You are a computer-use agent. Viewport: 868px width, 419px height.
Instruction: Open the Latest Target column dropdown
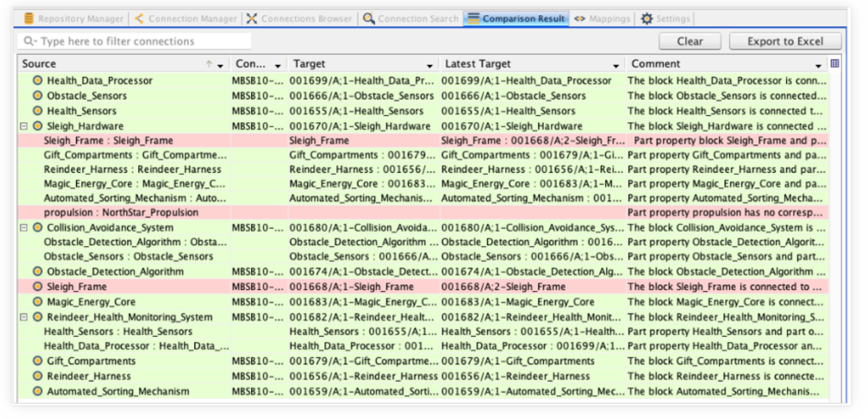(x=615, y=66)
